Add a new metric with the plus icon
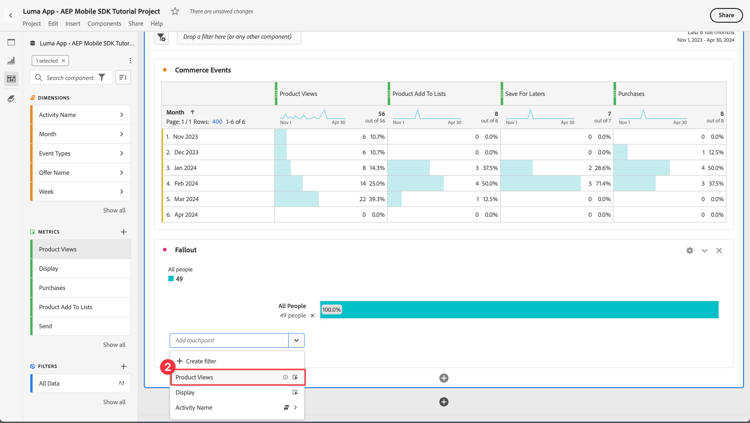This screenshot has width=750, height=423. click(x=123, y=232)
